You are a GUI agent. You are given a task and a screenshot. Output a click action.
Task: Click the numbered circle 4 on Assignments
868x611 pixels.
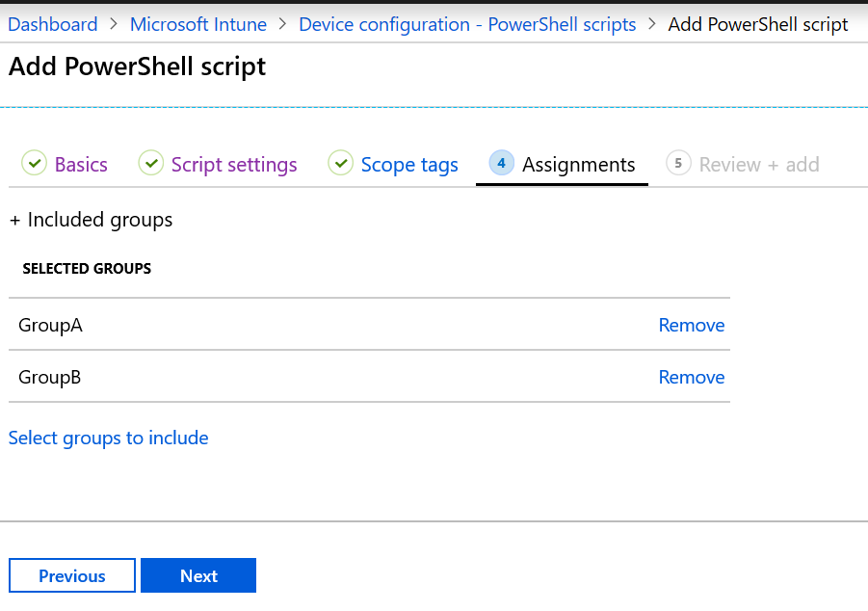tap(501, 163)
